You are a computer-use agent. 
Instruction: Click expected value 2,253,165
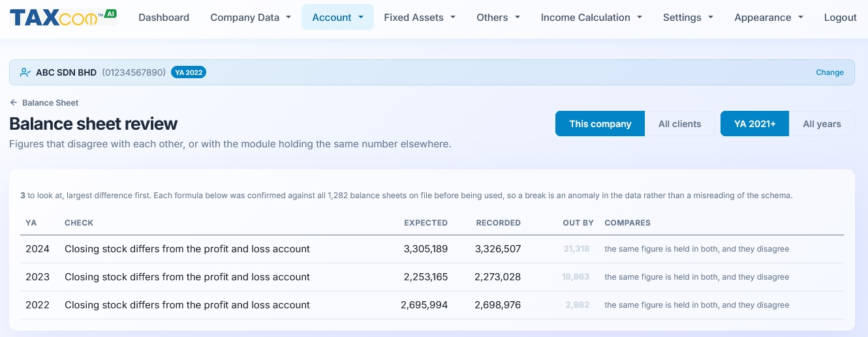click(x=426, y=277)
